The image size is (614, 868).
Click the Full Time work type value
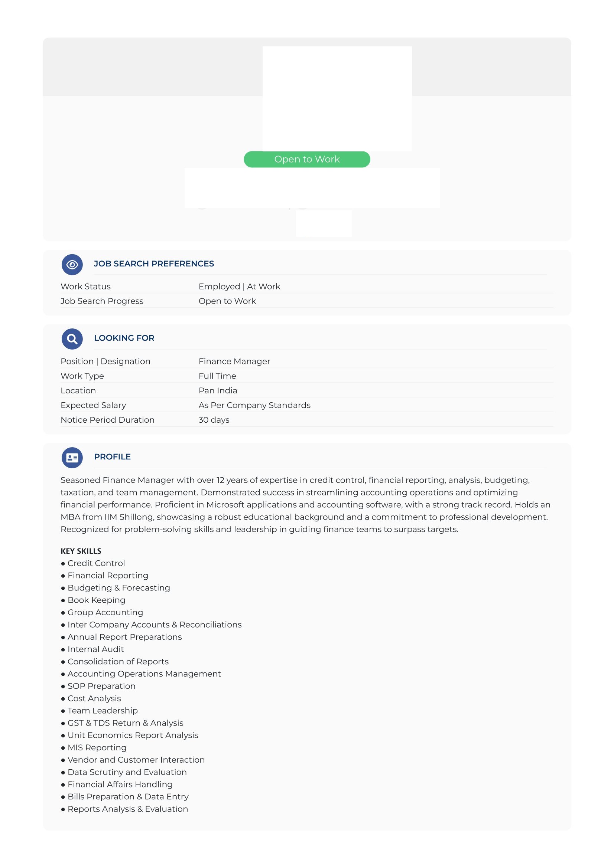pos(217,376)
